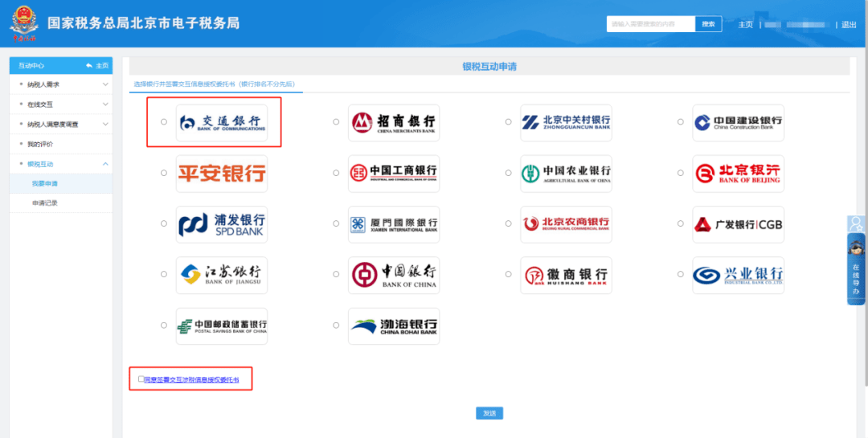The width and height of the screenshot is (868, 438).
Task: Click the 退出 logout link
Action: point(849,24)
